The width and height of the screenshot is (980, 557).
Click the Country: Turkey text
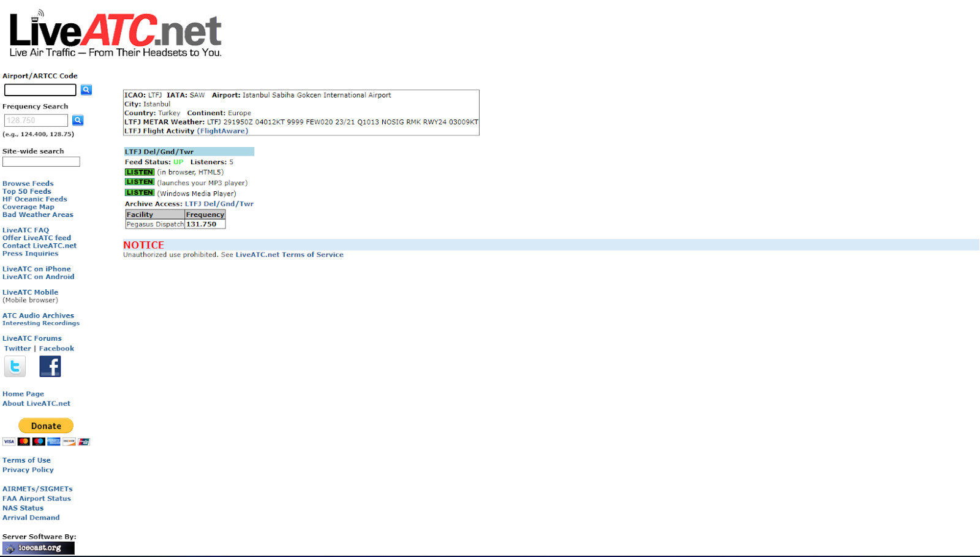click(153, 113)
